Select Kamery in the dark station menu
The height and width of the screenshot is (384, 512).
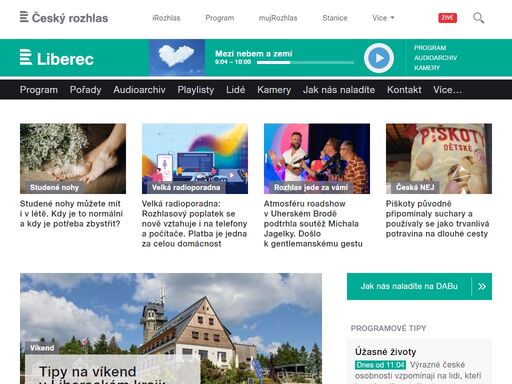(274, 90)
